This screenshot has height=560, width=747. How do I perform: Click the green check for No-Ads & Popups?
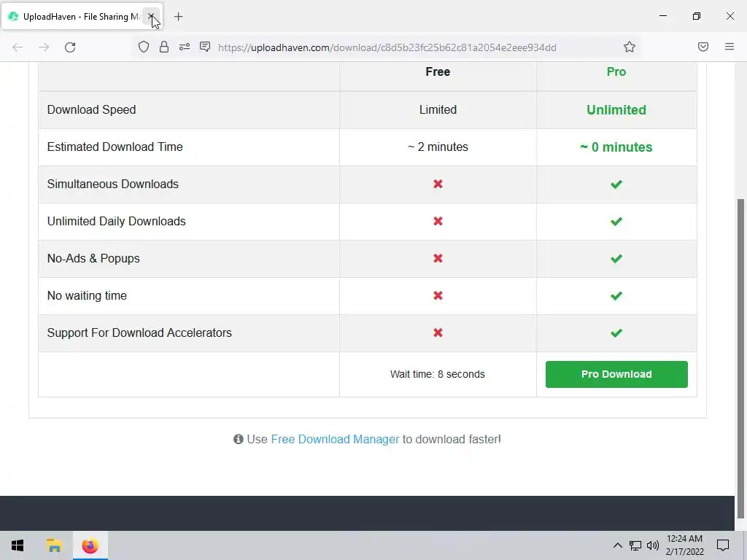(616, 259)
